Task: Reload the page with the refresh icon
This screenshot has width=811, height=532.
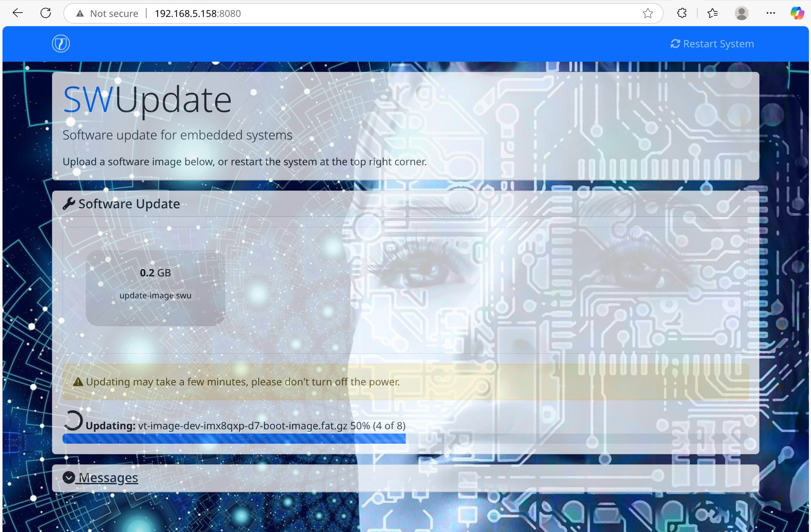Action: (x=46, y=13)
